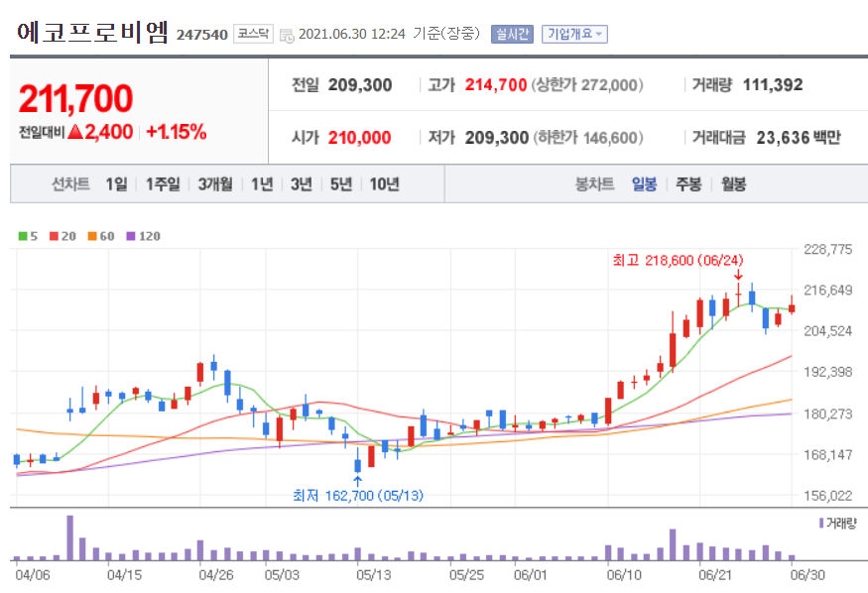
Task: Click the 06/30 date axis label
Action: (807, 575)
